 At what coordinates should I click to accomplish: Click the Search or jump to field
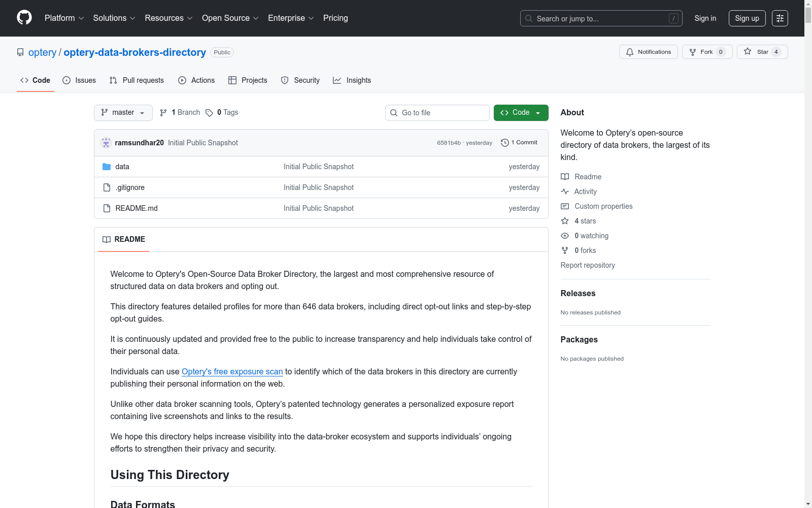click(601, 18)
